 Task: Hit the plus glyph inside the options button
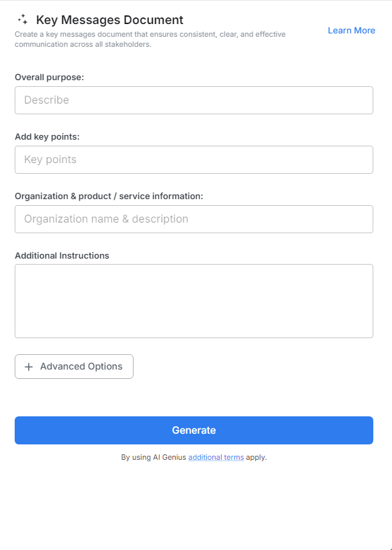pos(29,366)
